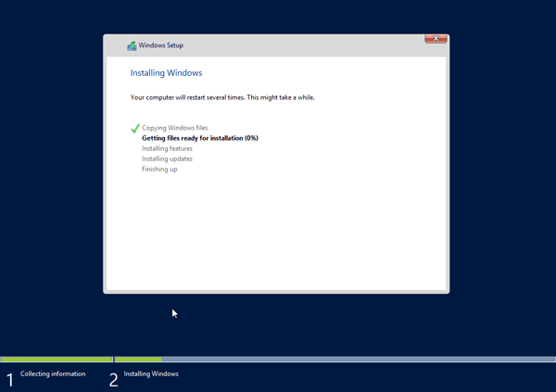Select the 'Copying Windows files' step text

[175, 128]
